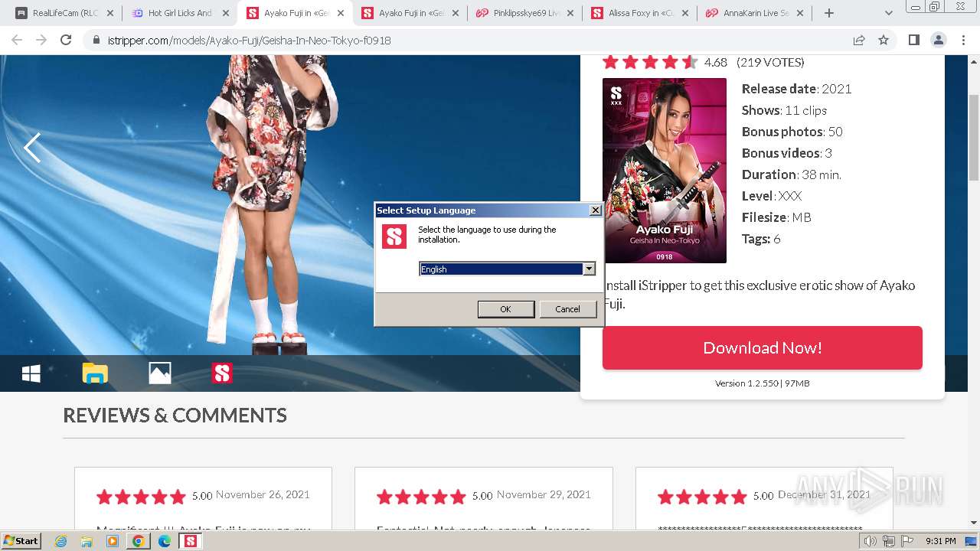Viewport: 980px width, 551px height.
Task: Open the Chrome three-dot menu
Action: pos(962,40)
